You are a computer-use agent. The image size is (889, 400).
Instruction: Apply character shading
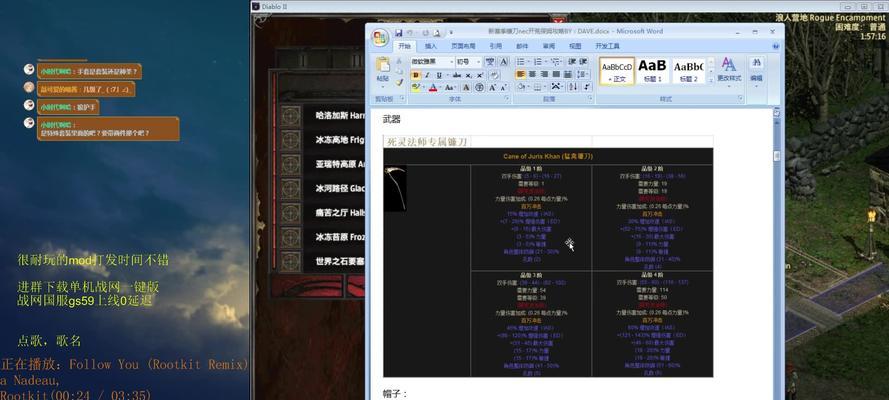(x=466, y=87)
